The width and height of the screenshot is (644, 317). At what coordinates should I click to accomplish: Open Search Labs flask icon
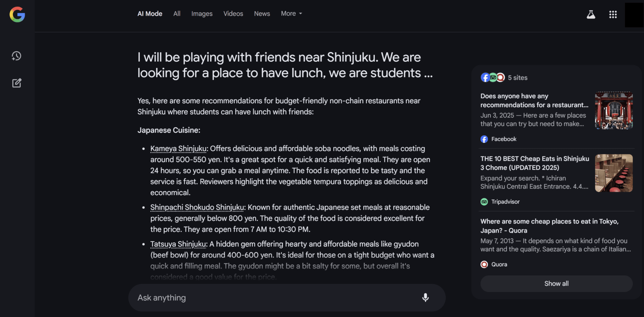591,14
